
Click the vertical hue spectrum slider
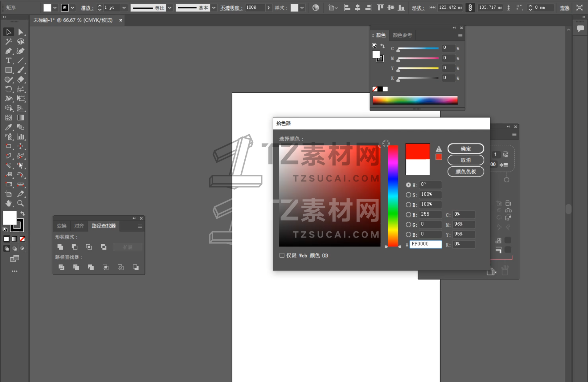point(393,196)
